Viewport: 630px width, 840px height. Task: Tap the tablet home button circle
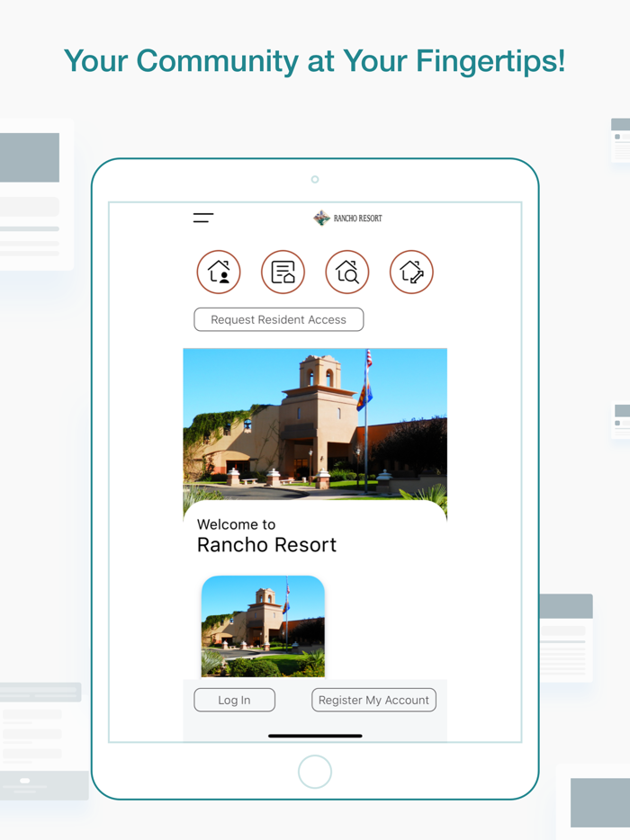315,772
